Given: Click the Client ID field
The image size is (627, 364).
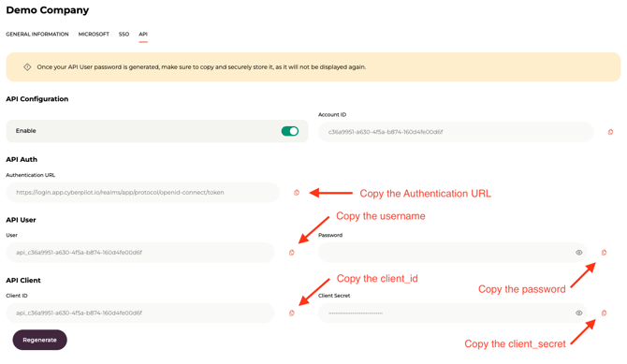Looking at the screenshot, I should (140, 313).
